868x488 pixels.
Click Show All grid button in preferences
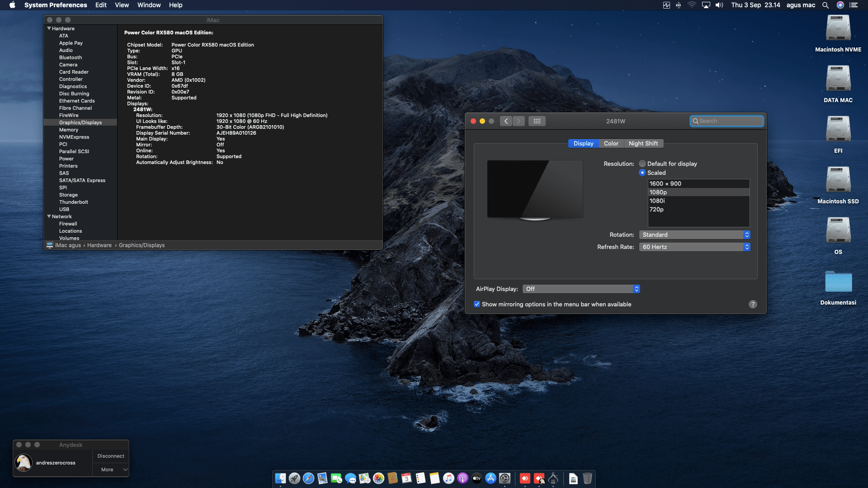pos(537,121)
